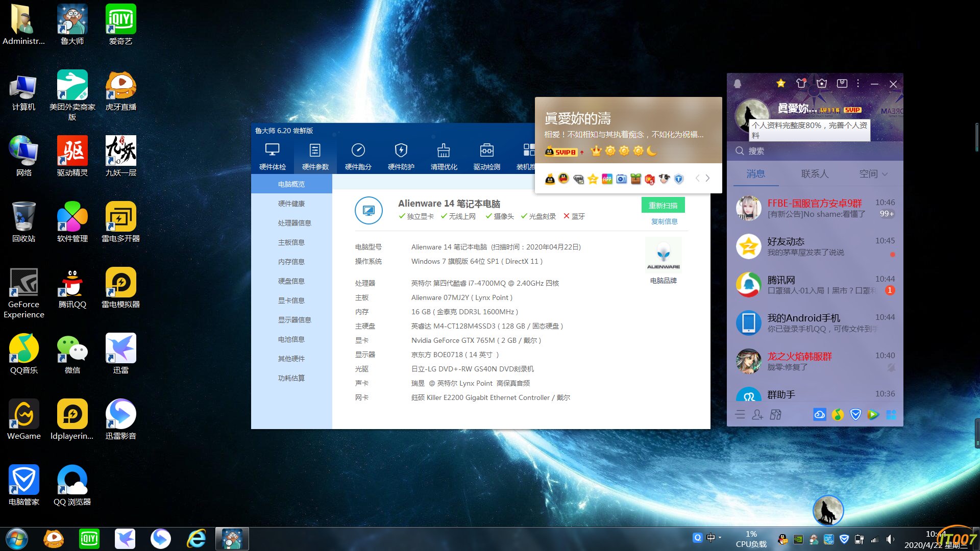
Task: Open the 腾讯网 message entry
Action: click(815, 285)
